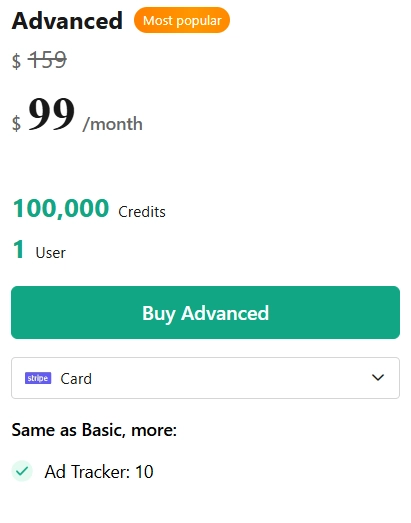
Task: Click the Credits label
Action: pyautogui.click(x=142, y=212)
